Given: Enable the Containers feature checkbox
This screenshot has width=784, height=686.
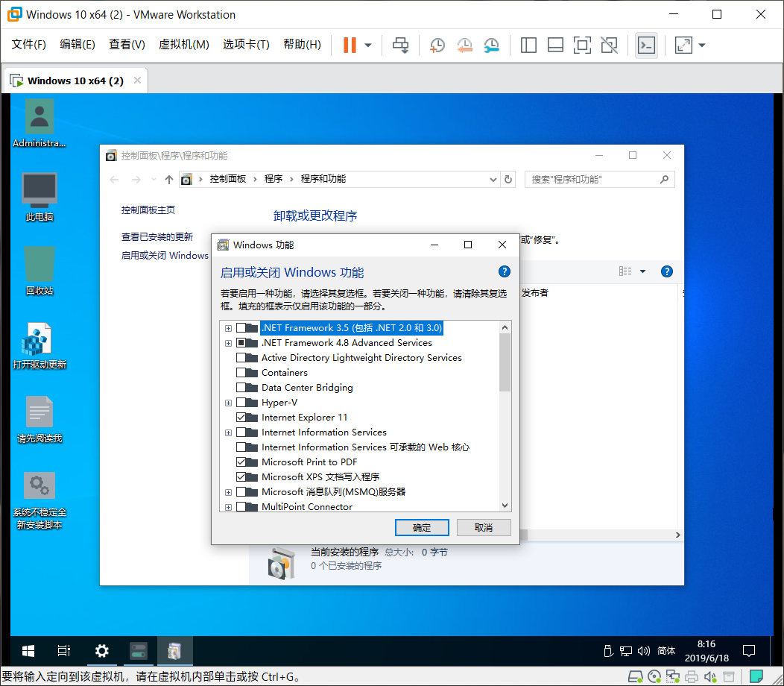Looking at the screenshot, I should tap(241, 373).
